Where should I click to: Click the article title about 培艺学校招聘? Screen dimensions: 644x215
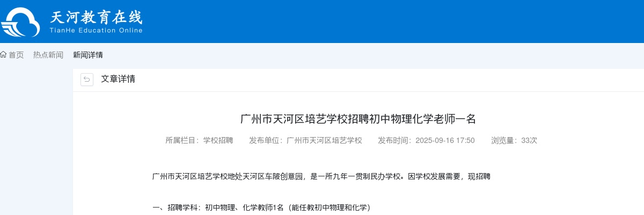[x=358, y=119]
